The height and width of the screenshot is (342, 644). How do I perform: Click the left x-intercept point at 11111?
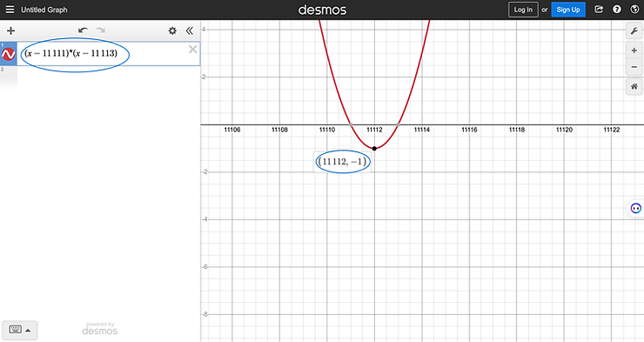coord(351,124)
